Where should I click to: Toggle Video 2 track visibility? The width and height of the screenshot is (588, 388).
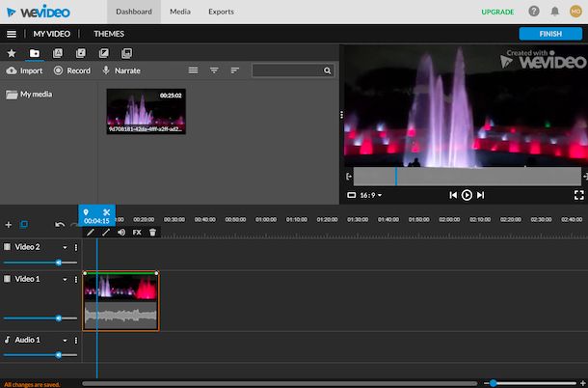pyautogui.click(x=7, y=247)
